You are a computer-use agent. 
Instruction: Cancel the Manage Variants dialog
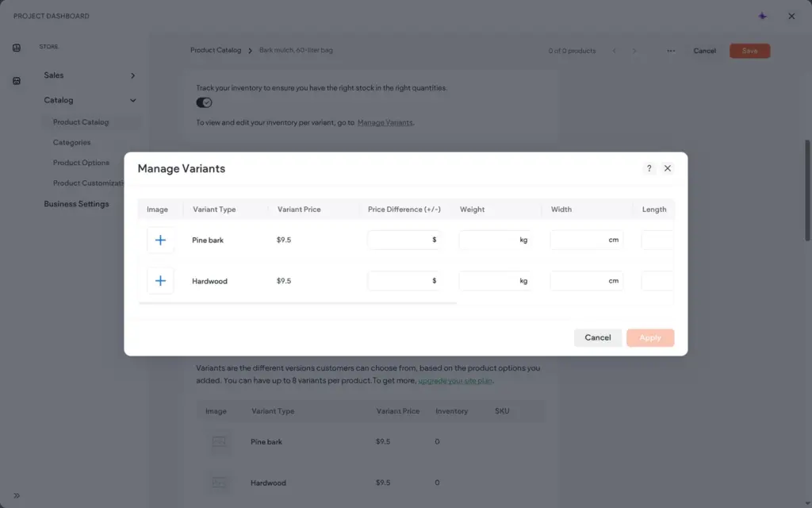[x=598, y=338]
